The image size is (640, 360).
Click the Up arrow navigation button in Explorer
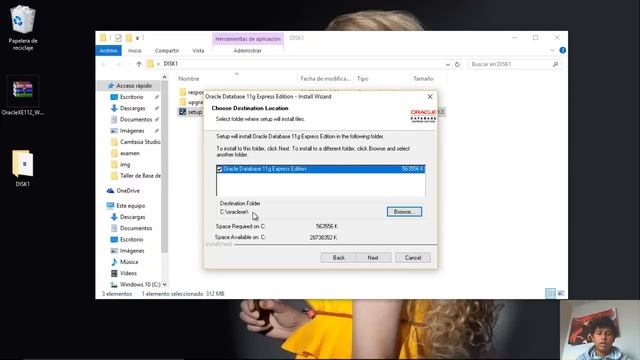point(139,64)
